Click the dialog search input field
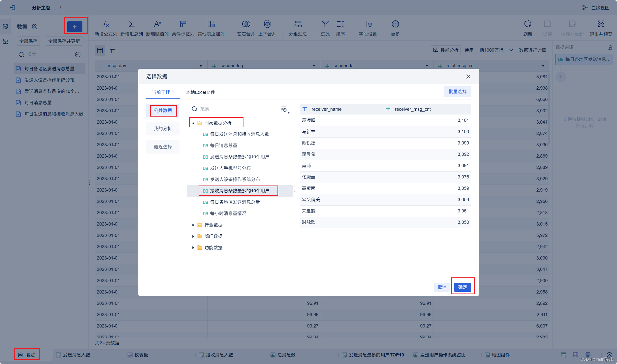This screenshot has height=364, width=617. tap(237, 109)
